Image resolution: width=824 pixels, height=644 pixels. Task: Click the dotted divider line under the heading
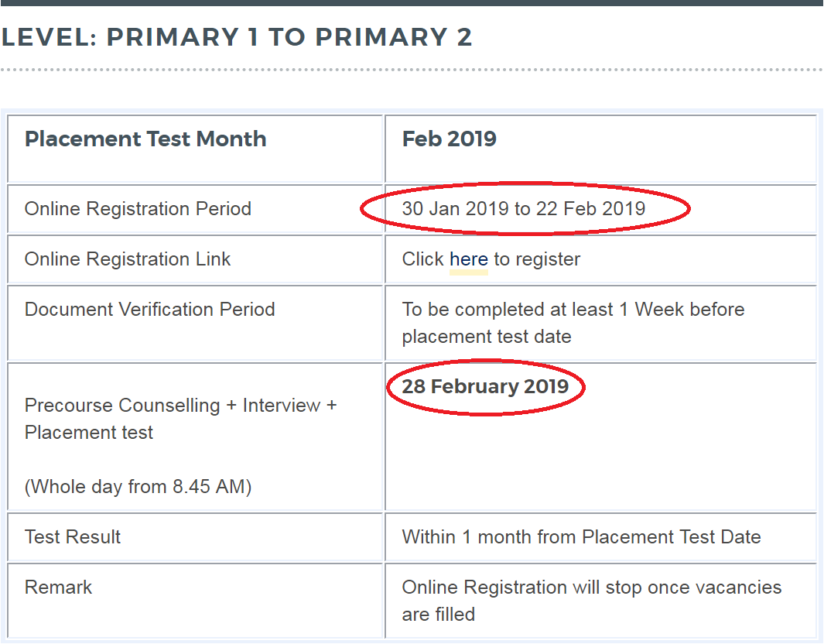[412, 70]
